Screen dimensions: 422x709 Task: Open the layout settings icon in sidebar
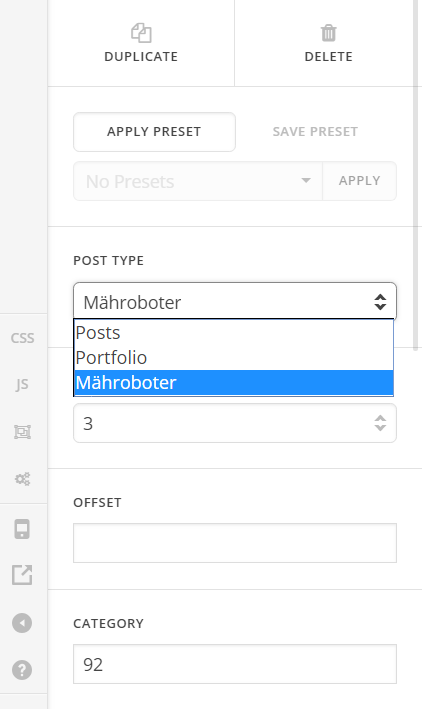pos(22,432)
